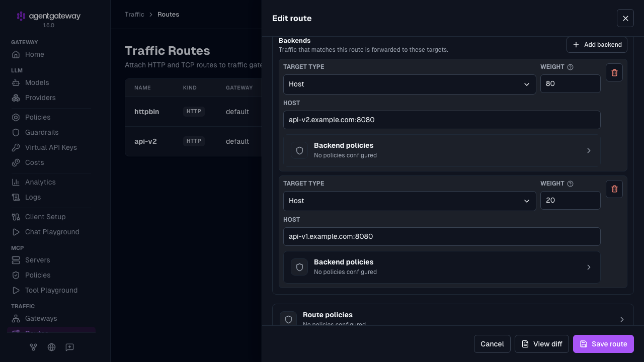This screenshot has width=644, height=362.
Task: Click the Analytics chart icon
Action: click(x=16, y=182)
